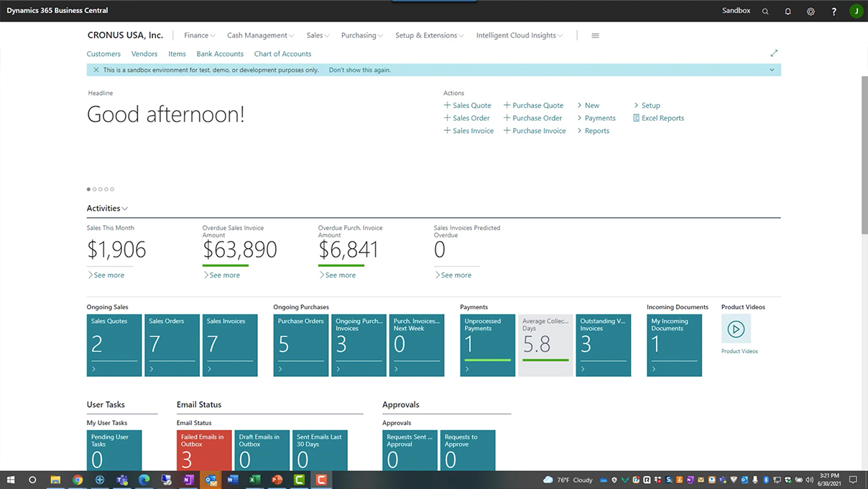The height and width of the screenshot is (489, 868).
Task: Open Excel from taskbar
Action: pos(254,480)
